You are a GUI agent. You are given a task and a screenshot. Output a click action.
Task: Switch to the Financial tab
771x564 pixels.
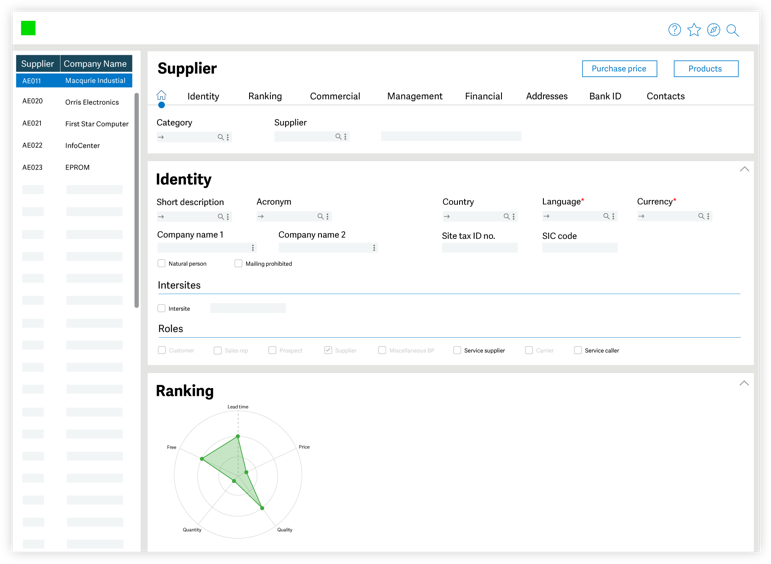(483, 97)
